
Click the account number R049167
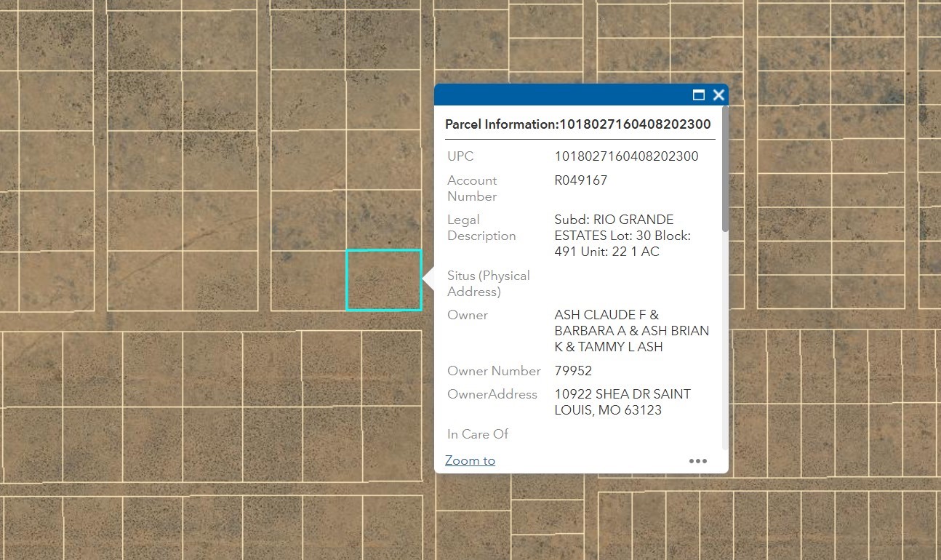580,180
